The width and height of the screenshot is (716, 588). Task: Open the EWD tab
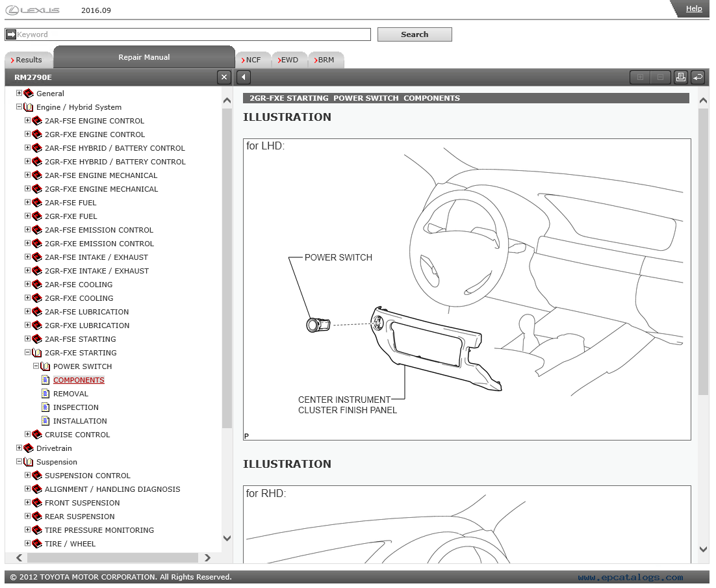click(x=290, y=60)
